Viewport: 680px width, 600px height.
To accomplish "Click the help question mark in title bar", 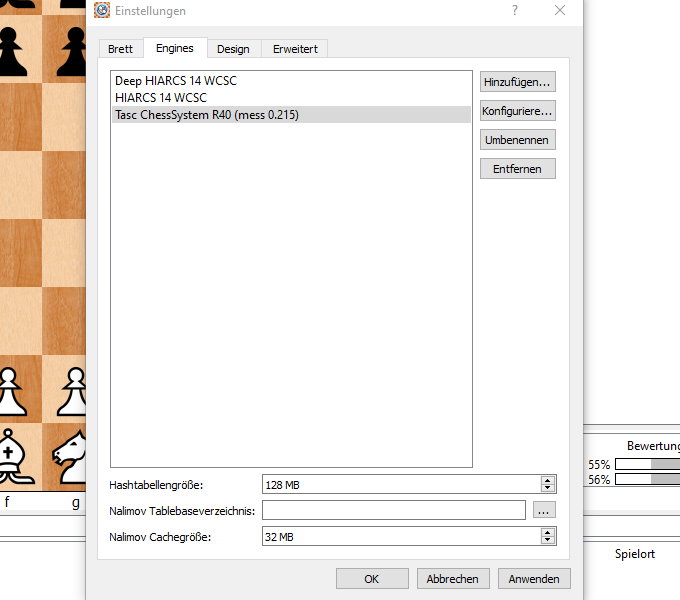I will 514,10.
